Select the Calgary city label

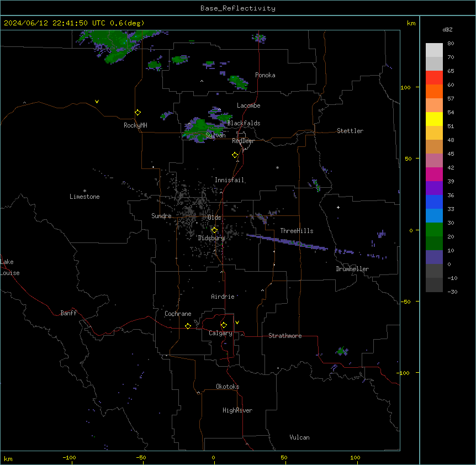pos(221,333)
